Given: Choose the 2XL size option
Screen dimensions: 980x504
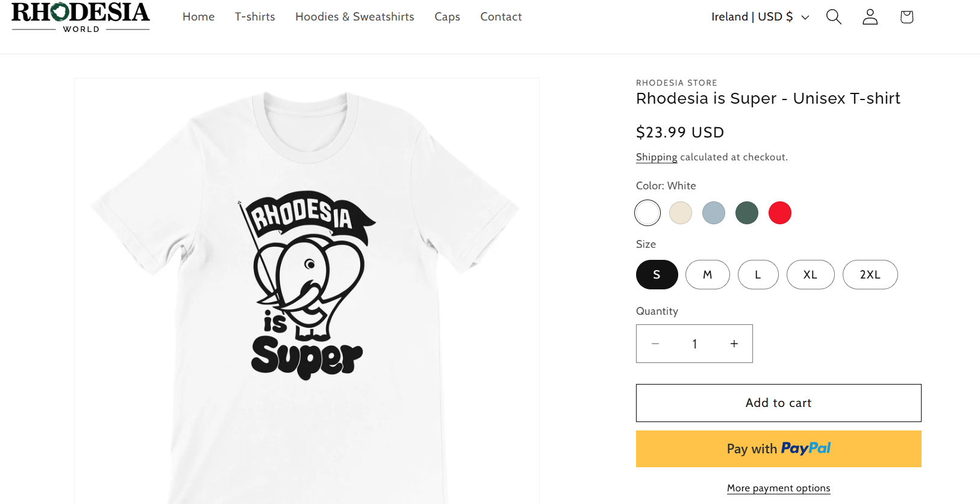Looking at the screenshot, I should [x=870, y=275].
